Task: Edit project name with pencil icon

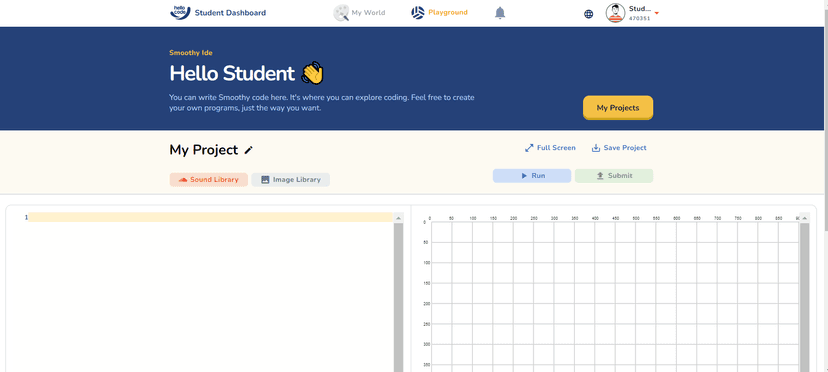Action: click(x=249, y=150)
